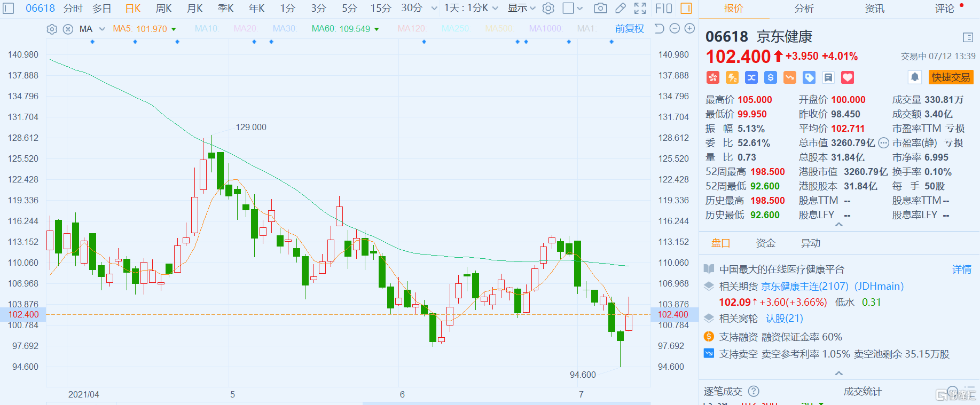
Task: Toggle the MA30 moving average line
Action: [285, 29]
